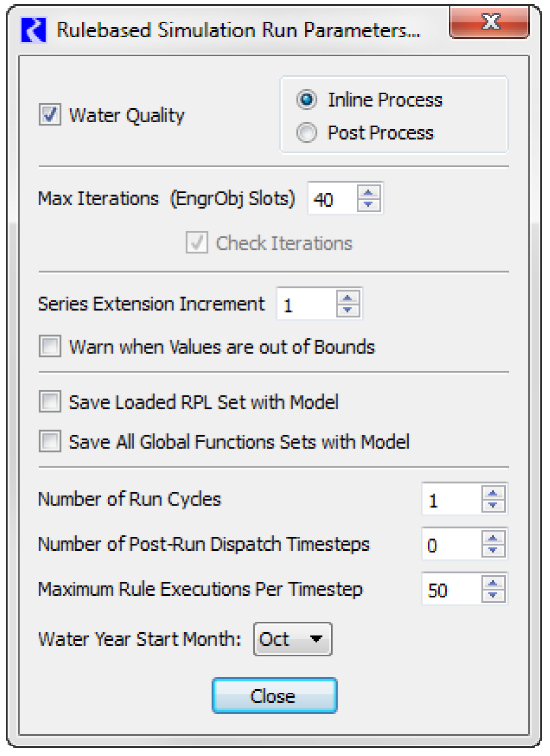Viewport: 550px width, 756px height.
Task: Decrease Series Extension Increment down arrow
Action: pos(348,310)
